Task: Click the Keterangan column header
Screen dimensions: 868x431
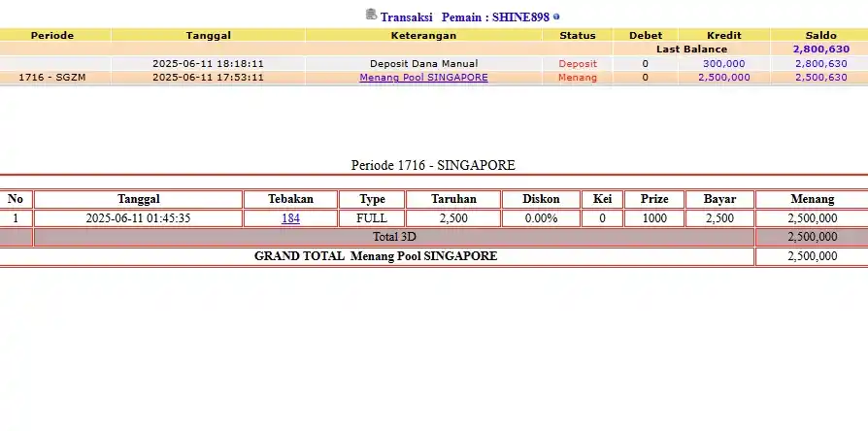Action: (423, 35)
